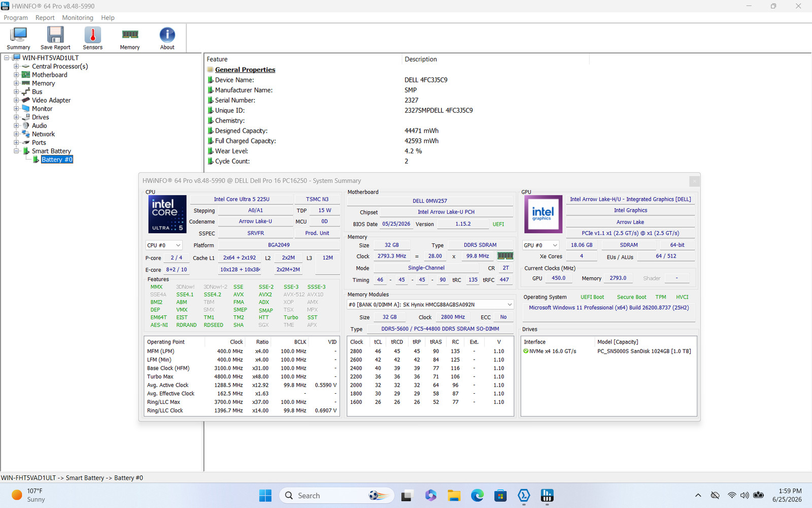812x508 pixels.
Task: Close the System Summary window
Action: (x=694, y=181)
